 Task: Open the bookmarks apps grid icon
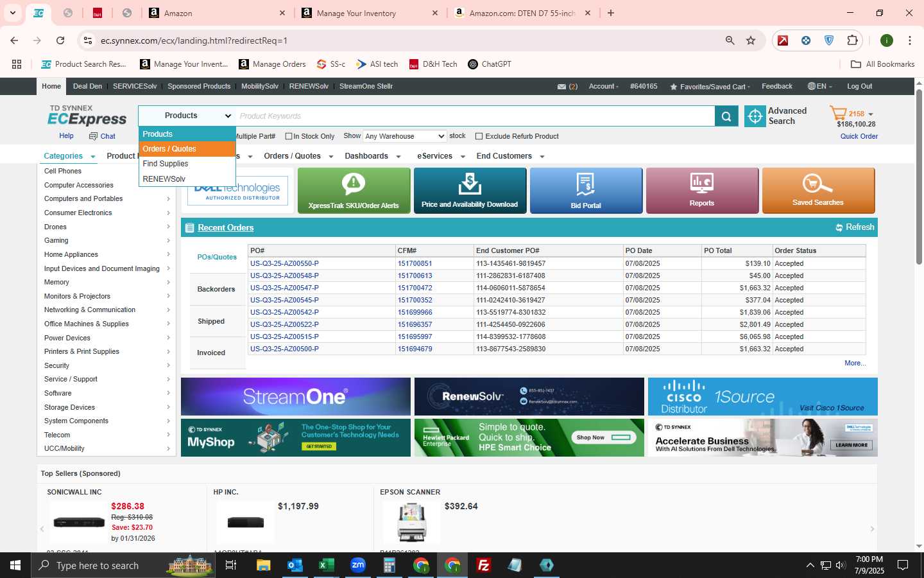[x=17, y=64]
